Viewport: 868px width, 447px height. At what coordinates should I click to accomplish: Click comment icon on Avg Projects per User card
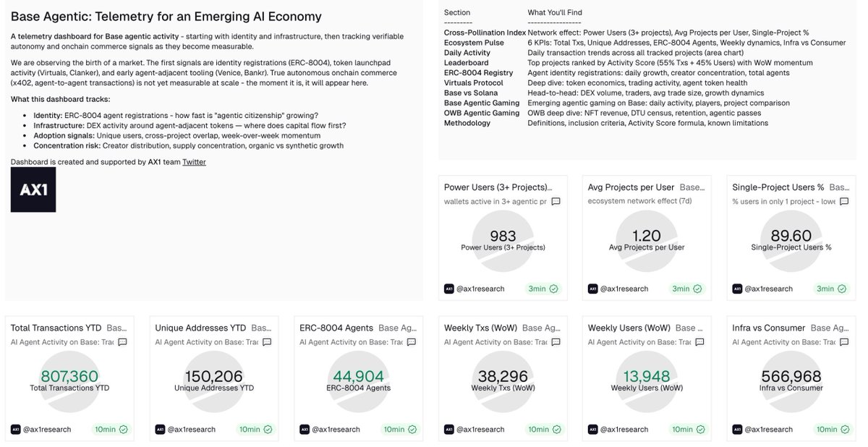point(699,202)
